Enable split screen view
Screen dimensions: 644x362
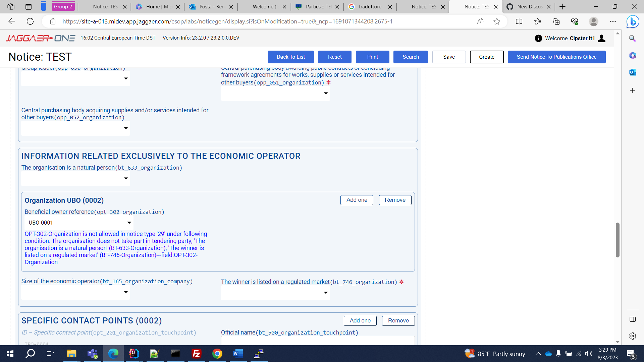[x=519, y=21]
